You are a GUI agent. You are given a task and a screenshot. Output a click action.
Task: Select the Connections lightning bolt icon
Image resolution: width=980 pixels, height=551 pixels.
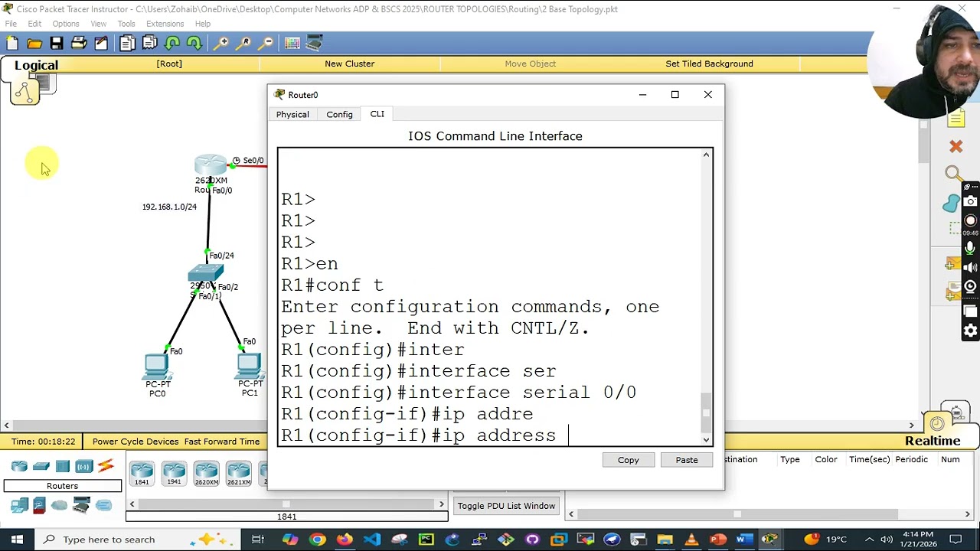[x=106, y=466]
